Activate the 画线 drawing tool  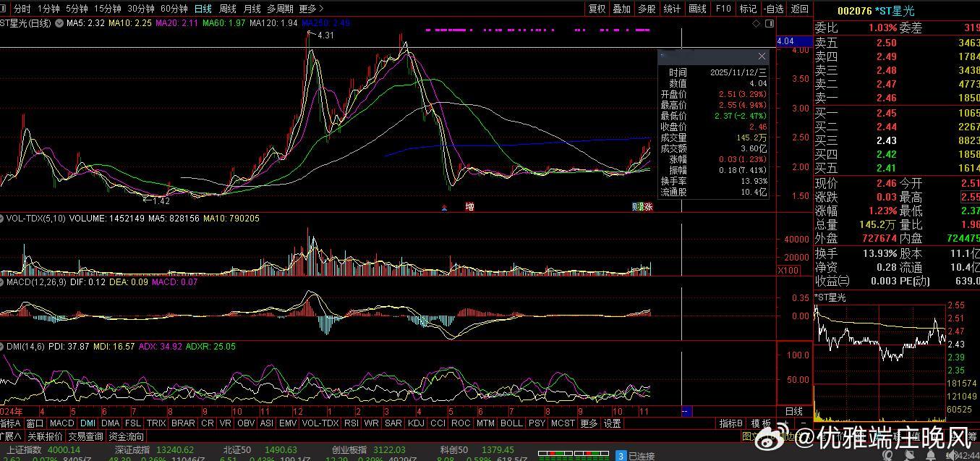click(x=697, y=9)
